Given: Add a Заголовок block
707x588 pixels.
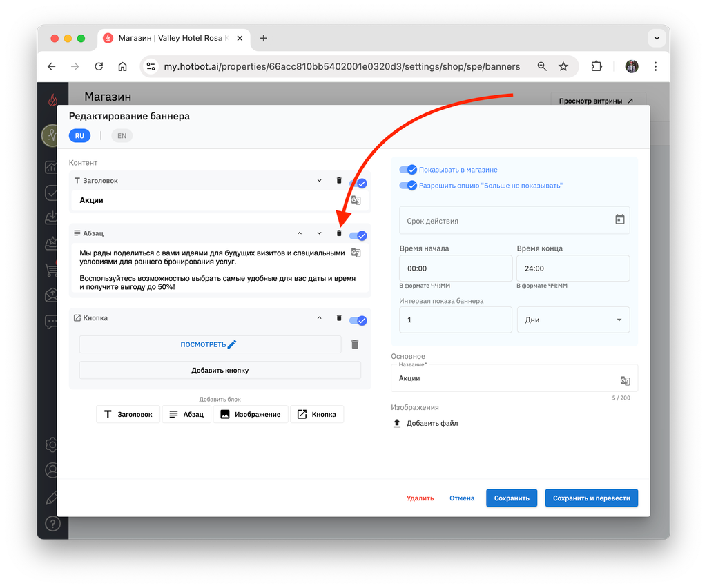Looking at the screenshot, I should click(128, 414).
